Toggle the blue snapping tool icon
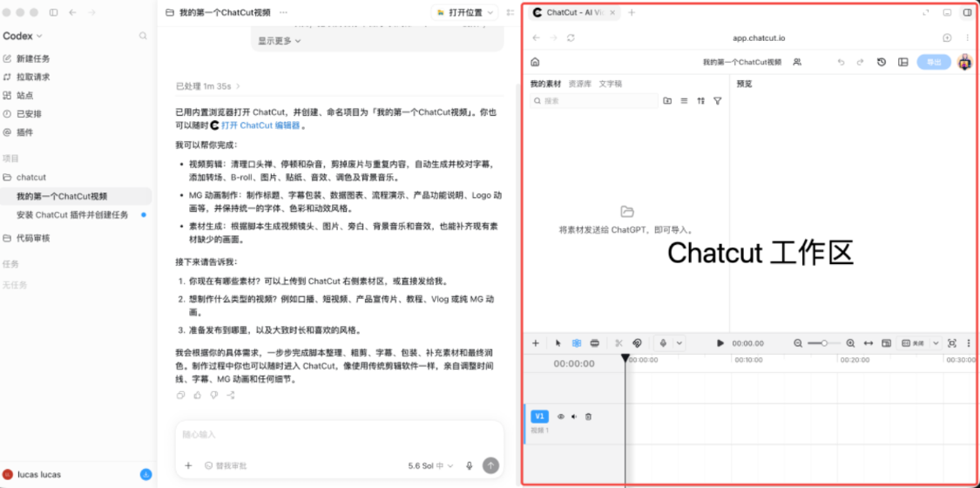 577,343
